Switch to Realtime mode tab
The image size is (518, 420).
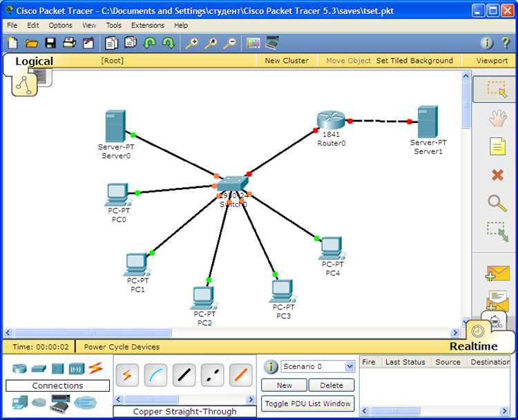click(473, 346)
